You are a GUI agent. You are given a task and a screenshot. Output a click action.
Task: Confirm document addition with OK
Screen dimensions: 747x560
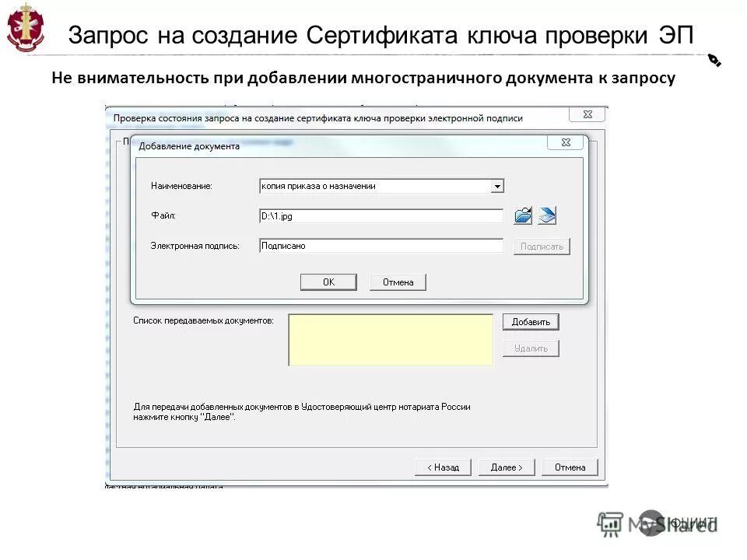pyautogui.click(x=328, y=282)
